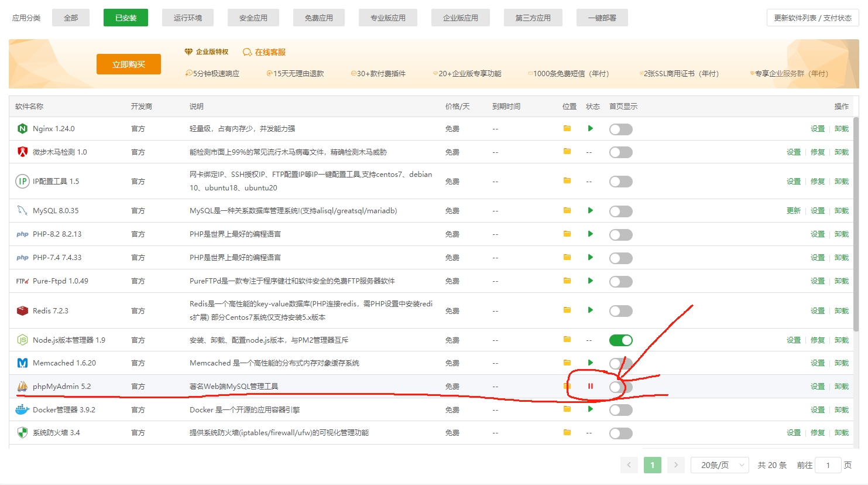Enable homepage display toggle for Redis 7.2.3
The image size is (868, 485).
coord(620,311)
